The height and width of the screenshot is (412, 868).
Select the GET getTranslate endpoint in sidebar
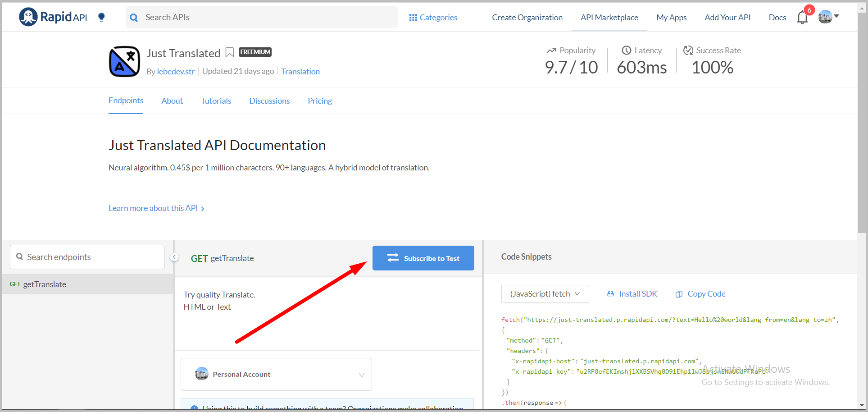click(87, 284)
